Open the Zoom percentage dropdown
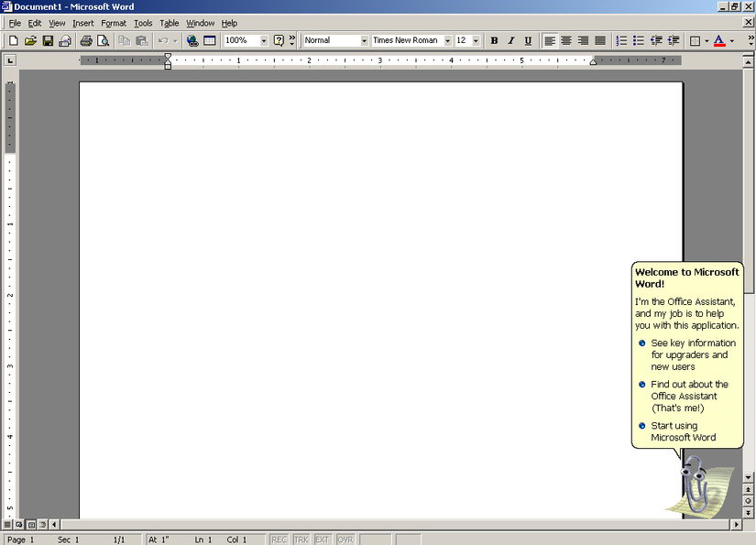Screen dimensions: 756x545 pos(266,40)
